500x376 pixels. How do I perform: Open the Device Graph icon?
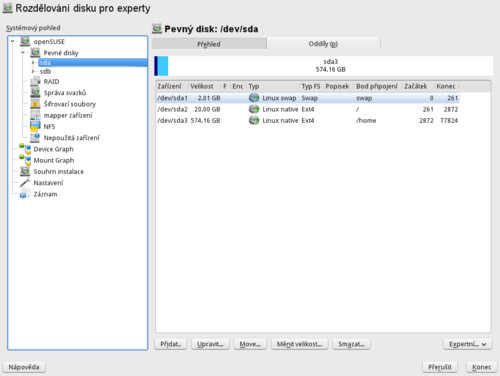[x=25, y=149]
